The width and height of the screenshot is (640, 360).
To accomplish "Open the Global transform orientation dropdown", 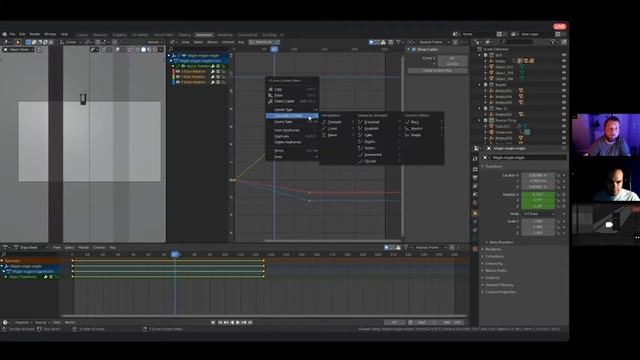I will click(71, 42).
